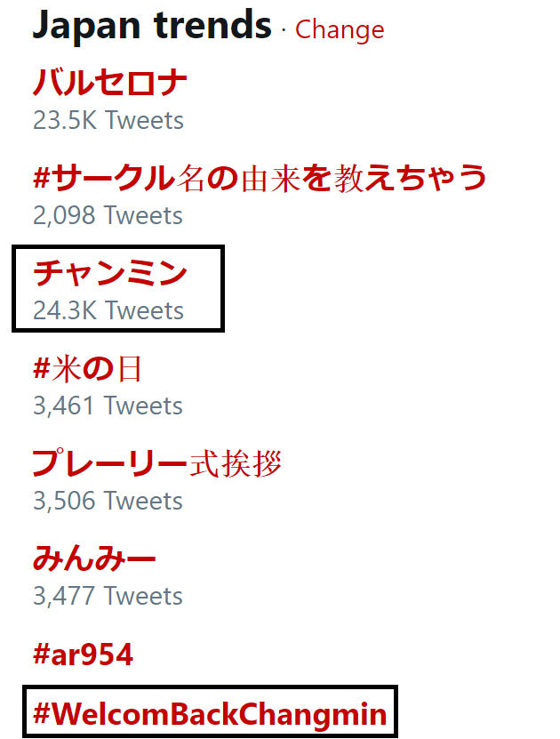Click the dot separator before Change

tap(284, 30)
